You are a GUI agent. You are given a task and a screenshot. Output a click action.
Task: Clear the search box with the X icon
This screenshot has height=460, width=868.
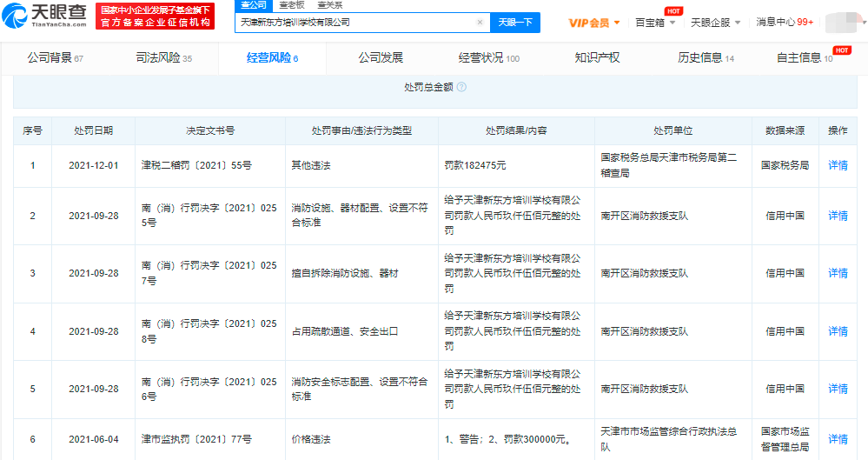click(x=480, y=22)
